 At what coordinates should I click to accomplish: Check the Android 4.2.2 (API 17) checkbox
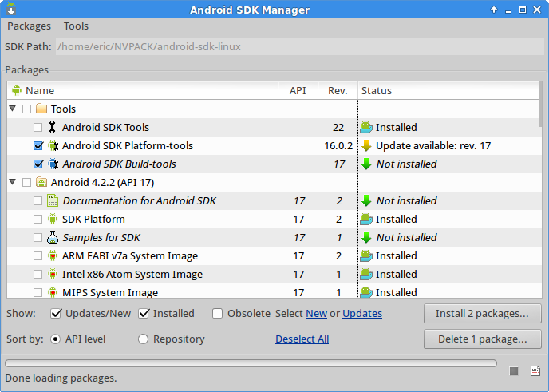(26, 182)
